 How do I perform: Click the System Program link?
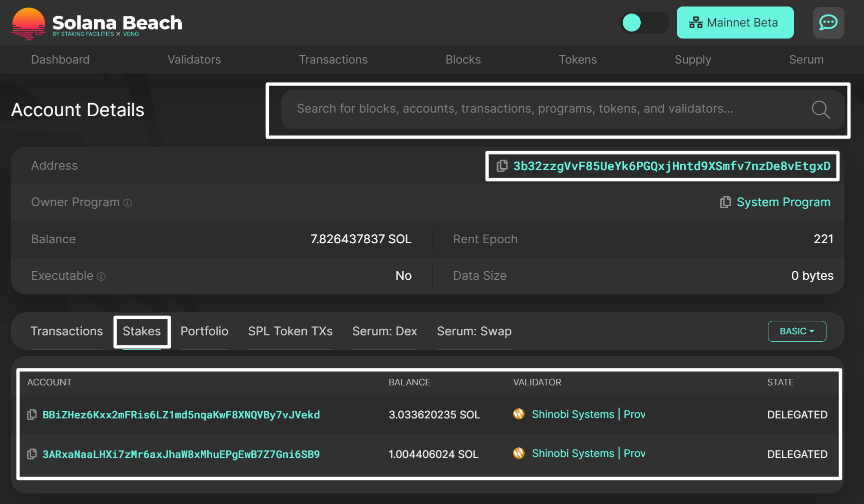coord(783,202)
